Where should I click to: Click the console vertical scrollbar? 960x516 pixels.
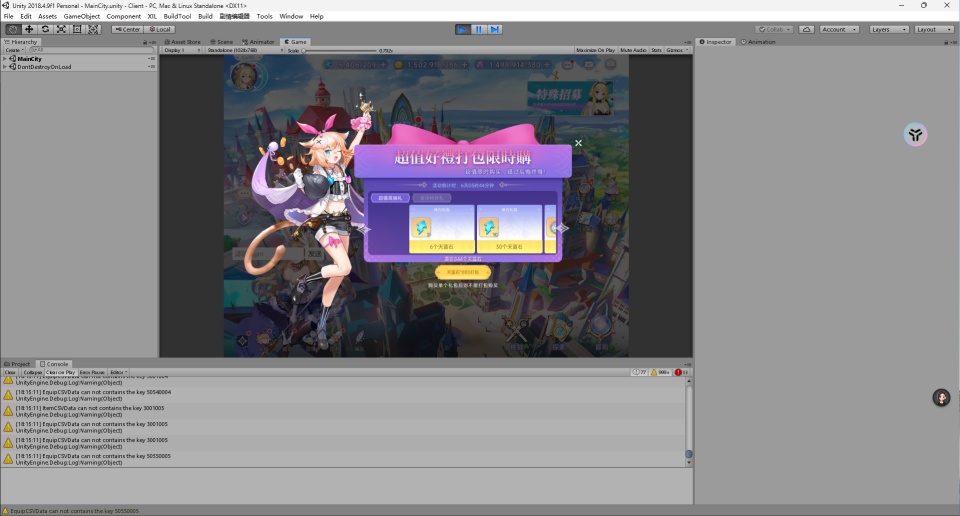(x=689, y=421)
